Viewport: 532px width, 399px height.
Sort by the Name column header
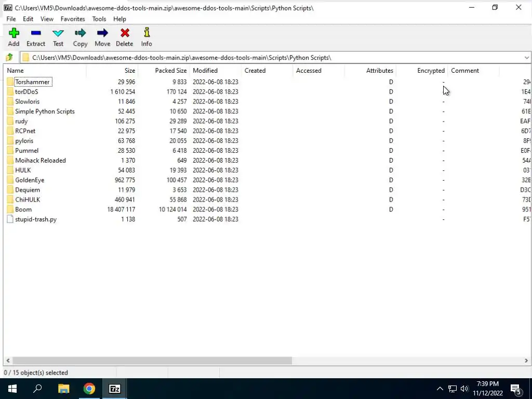click(x=45, y=71)
